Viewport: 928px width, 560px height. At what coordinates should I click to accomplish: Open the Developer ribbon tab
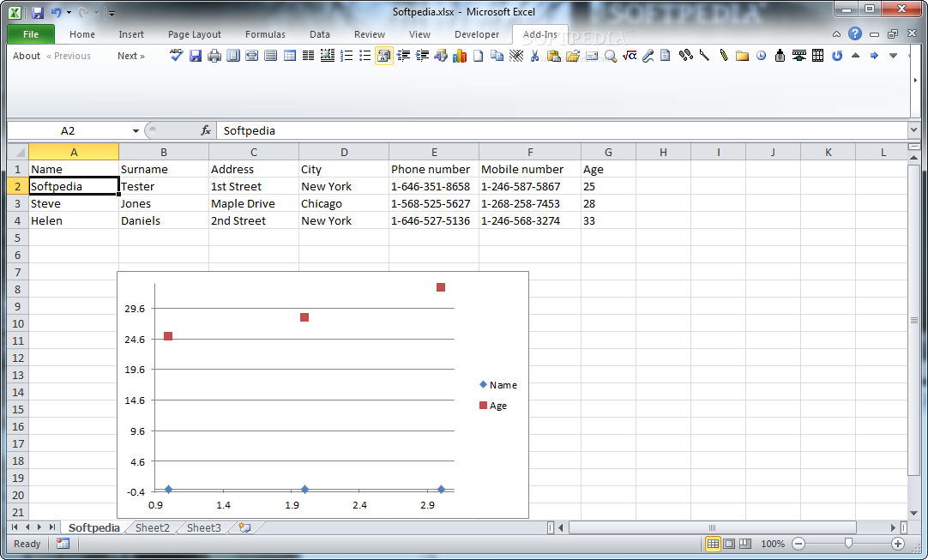(476, 34)
